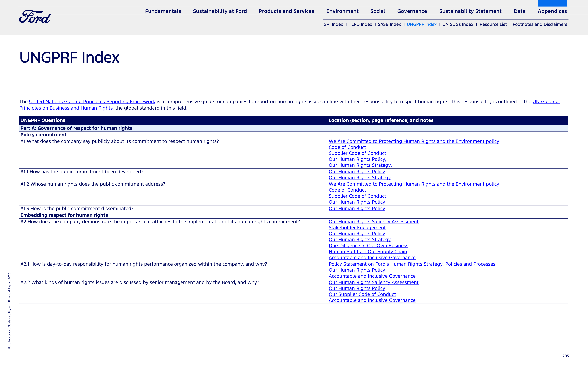Open Accountable and Inclusive Governance in A2.2 row
This screenshot has height=368, width=588.
point(372,300)
